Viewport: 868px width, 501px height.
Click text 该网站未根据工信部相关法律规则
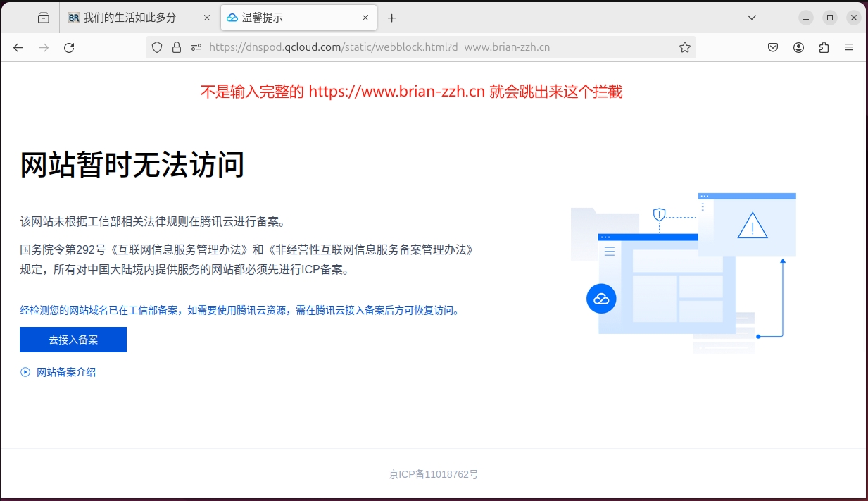tap(153, 222)
